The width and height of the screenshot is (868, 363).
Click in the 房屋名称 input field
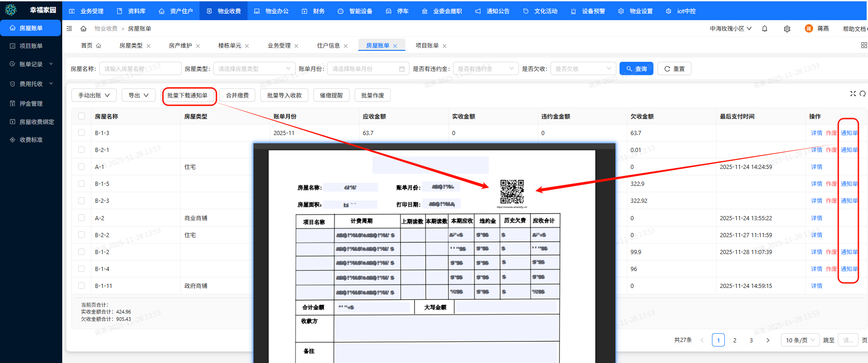[140, 69]
